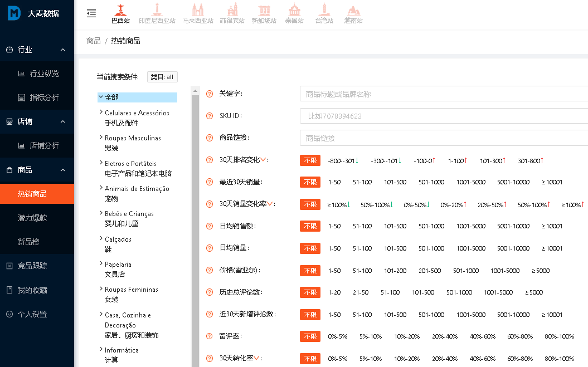Click 商品 breadcrumb link
The image size is (588, 367).
[94, 41]
